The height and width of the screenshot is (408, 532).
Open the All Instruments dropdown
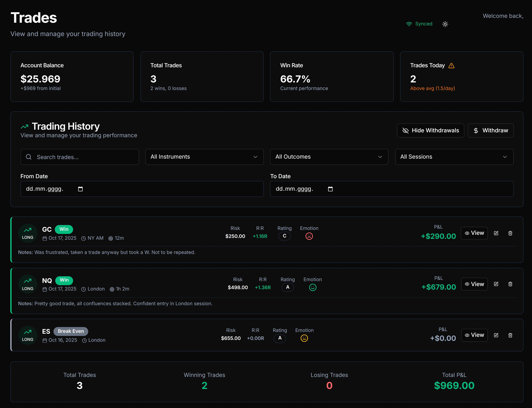click(204, 157)
